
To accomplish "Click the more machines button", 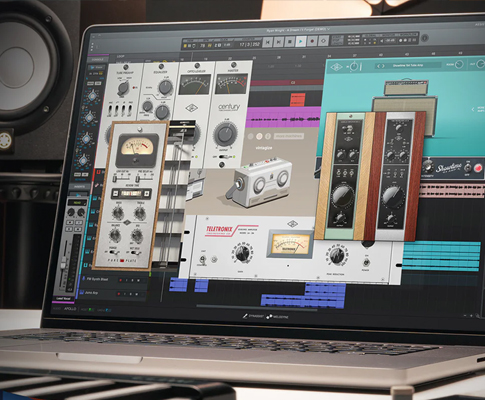I will pyautogui.click(x=289, y=136).
